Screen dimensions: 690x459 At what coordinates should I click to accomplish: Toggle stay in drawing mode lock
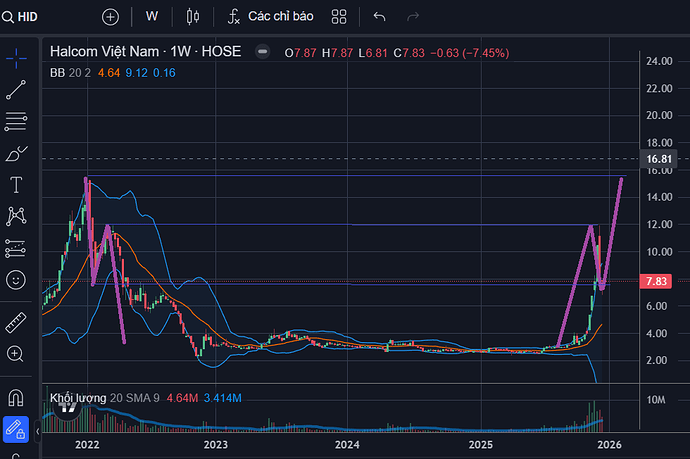coord(16,430)
